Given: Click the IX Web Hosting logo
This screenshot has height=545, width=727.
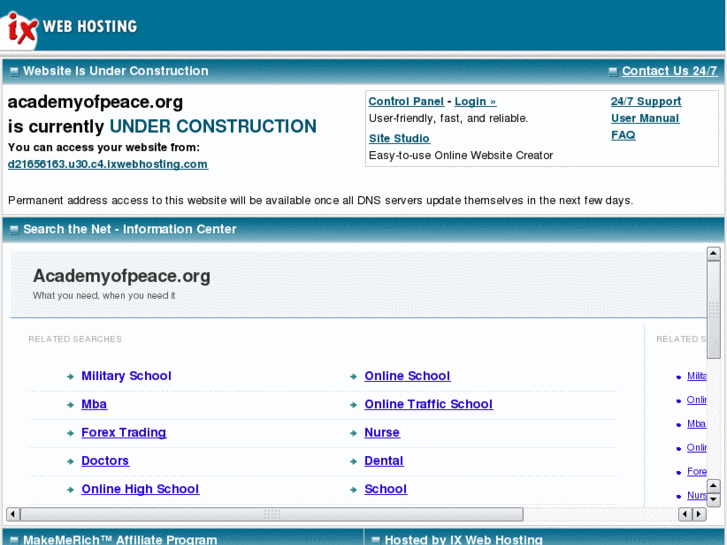Looking at the screenshot, I should (70, 27).
